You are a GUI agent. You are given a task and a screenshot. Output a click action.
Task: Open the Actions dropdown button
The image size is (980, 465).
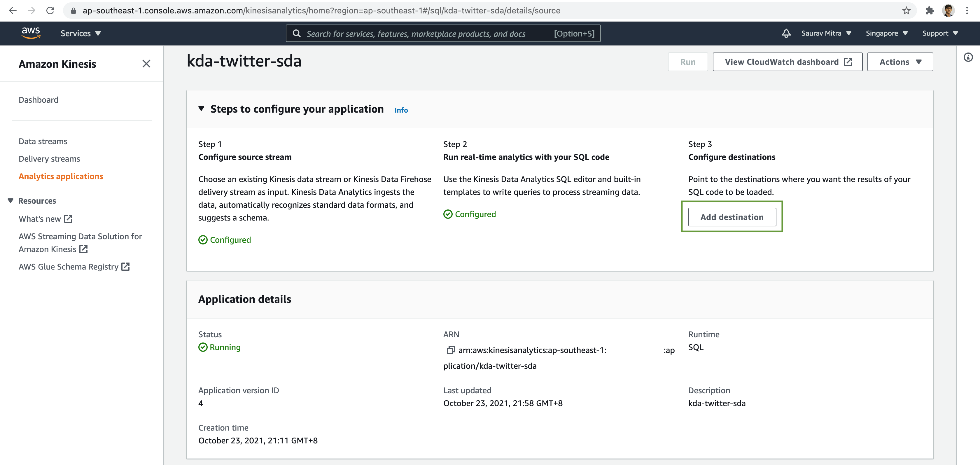[900, 62]
